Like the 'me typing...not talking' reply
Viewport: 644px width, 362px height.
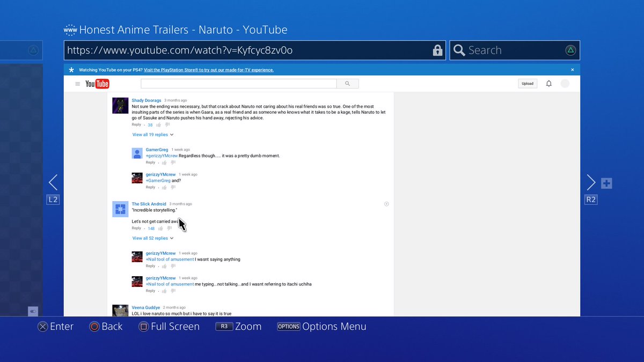tap(164, 291)
